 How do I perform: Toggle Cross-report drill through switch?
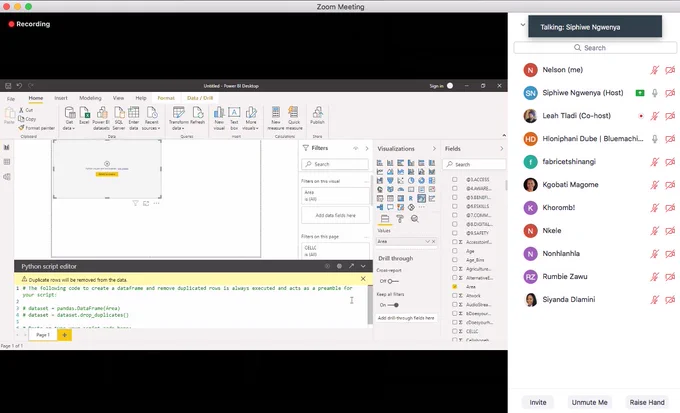(393, 281)
